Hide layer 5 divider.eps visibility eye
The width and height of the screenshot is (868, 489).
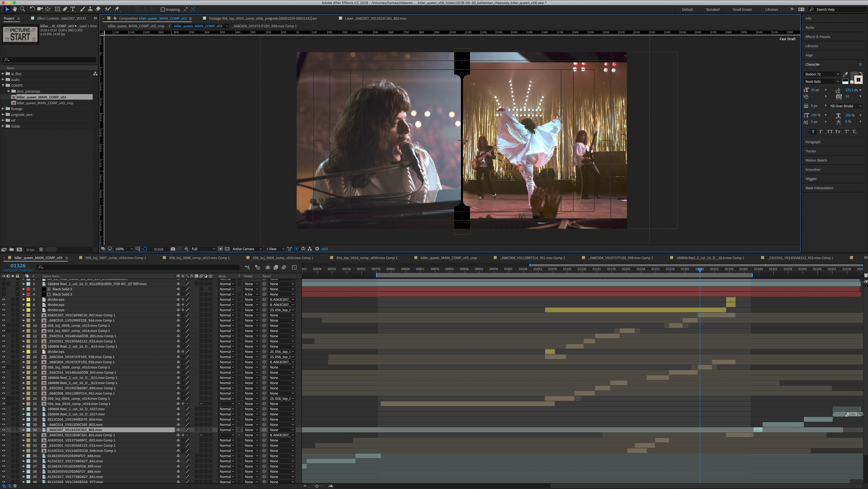point(4,299)
